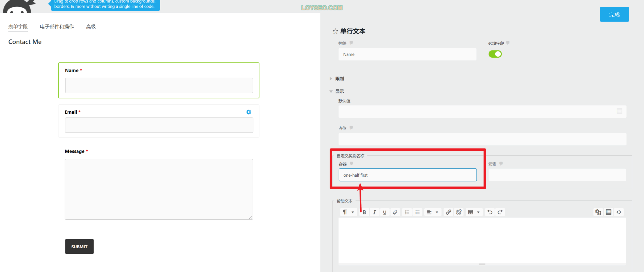Open table insert dropdown
Screen dimensions: 644x272
click(474, 212)
